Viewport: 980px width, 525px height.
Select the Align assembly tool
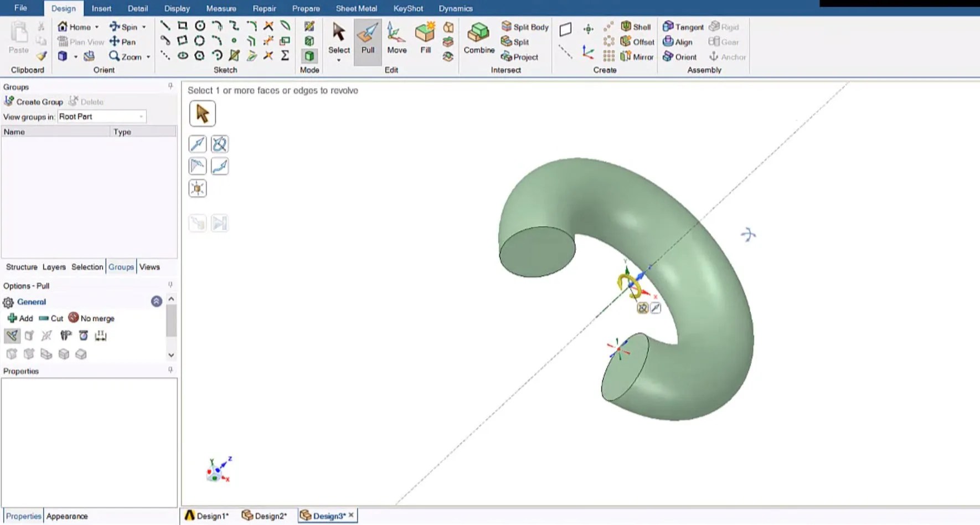pos(678,42)
